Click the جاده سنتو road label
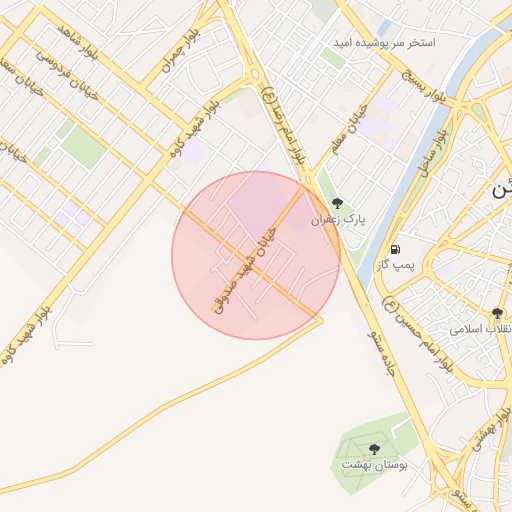Screen dimensions: 512x512 (381, 353)
